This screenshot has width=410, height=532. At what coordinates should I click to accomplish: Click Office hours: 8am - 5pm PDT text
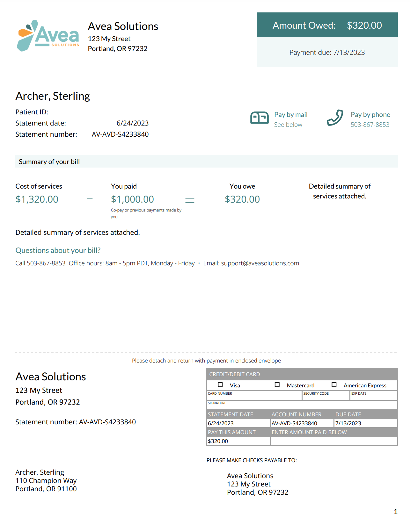tap(109, 263)
